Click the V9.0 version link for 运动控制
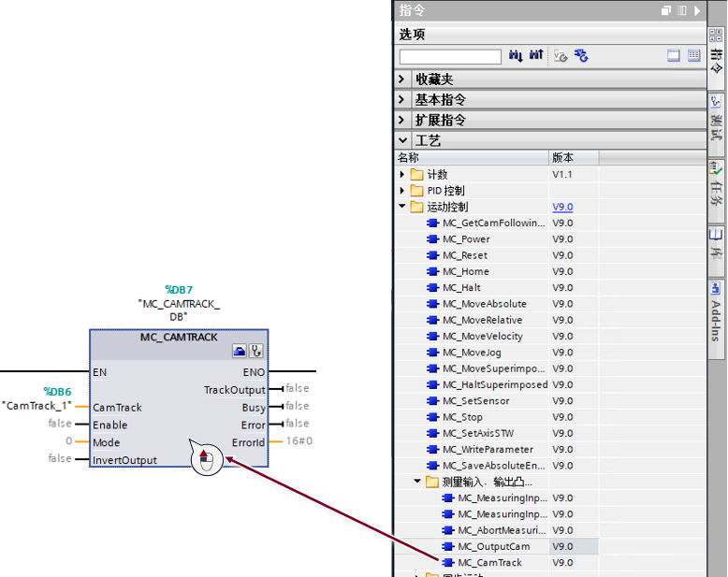Screen dimensions: 728x577 pyautogui.click(x=562, y=207)
